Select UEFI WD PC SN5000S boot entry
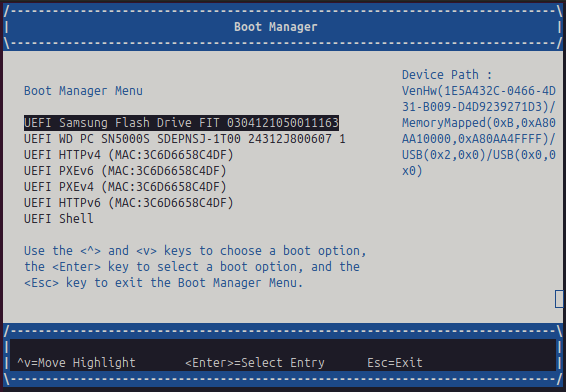 coord(184,139)
